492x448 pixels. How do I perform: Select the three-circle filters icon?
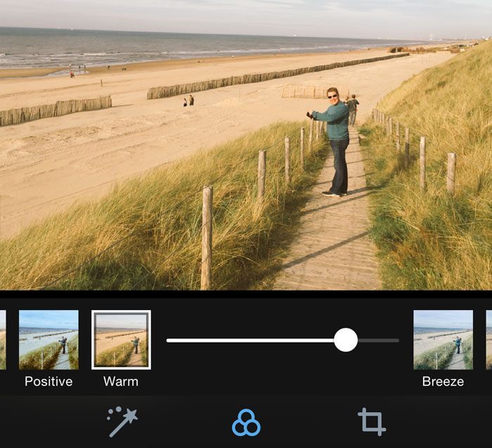tap(246, 423)
